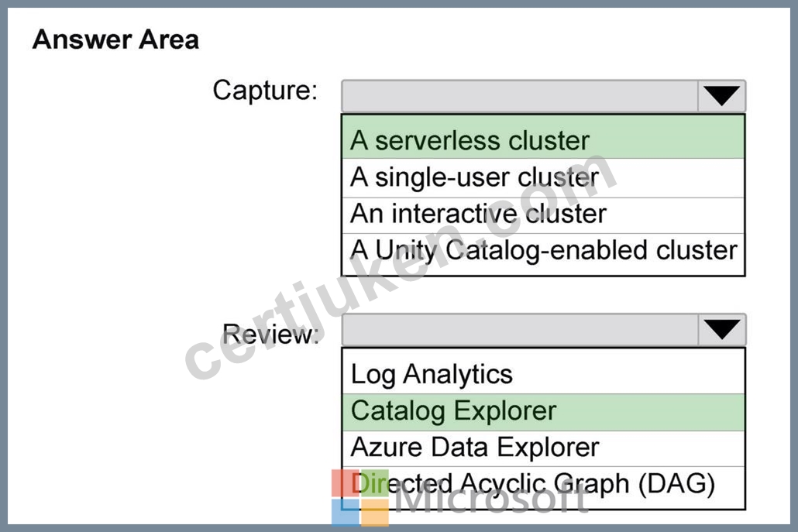
Task: Click the 'Review:' label
Action: (270, 335)
